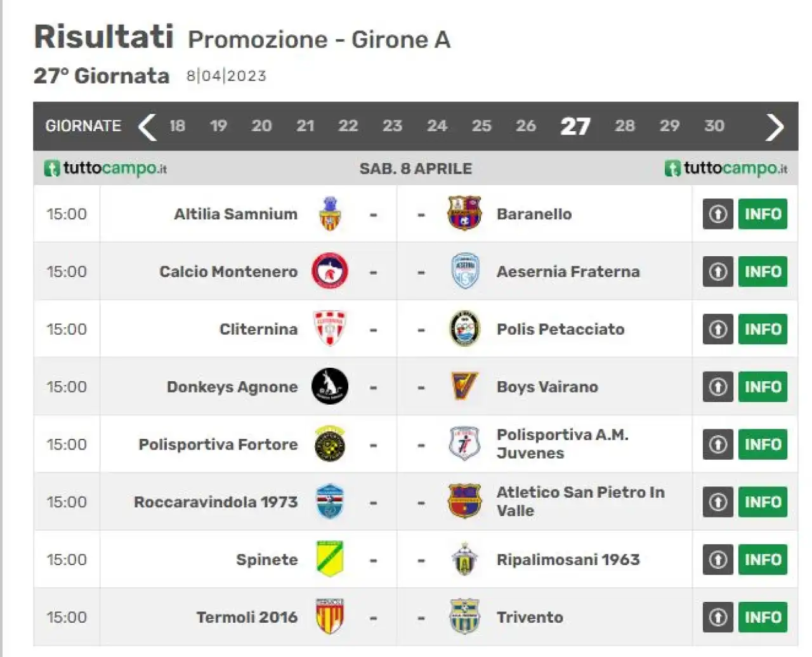This screenshot has width=812, height=657.
Task: Open the Boys Vairano team page
Action: coord(547,387)
